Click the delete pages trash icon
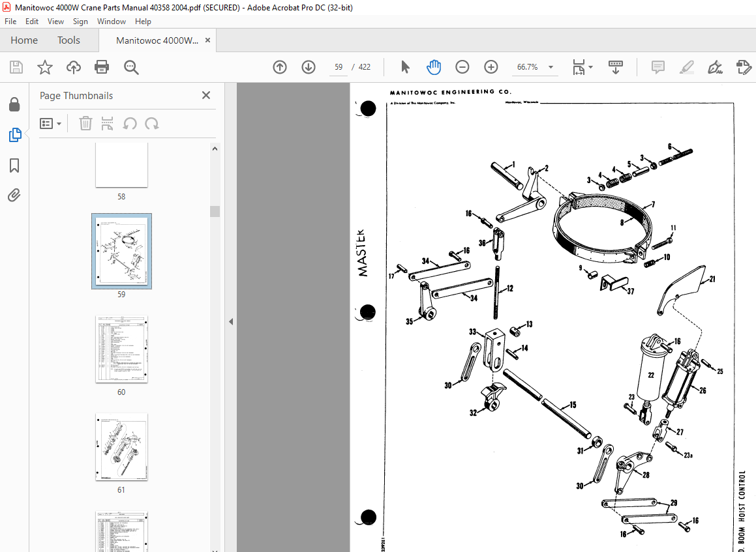 pos(85,124)
